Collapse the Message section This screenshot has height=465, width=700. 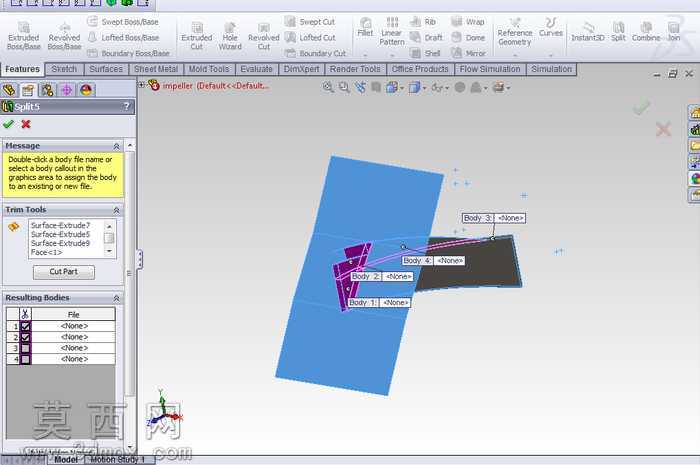pyautogui.click(x=117, y=146)
